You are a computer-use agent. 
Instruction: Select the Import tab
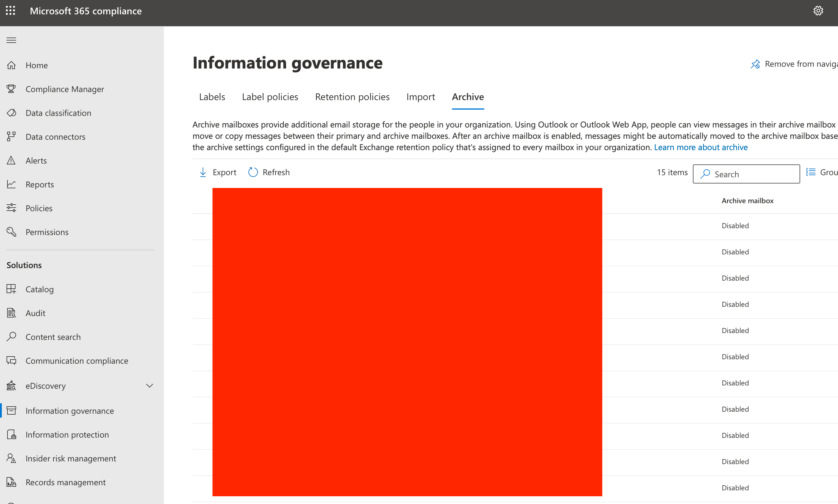(x=420, y=97)
